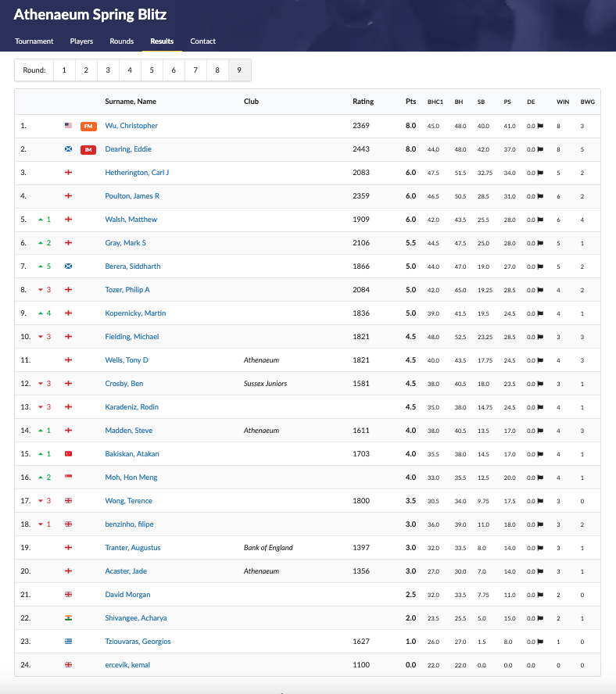
Task: Click the UK flag in Wong, Terence row
Action: coord(68,501)
